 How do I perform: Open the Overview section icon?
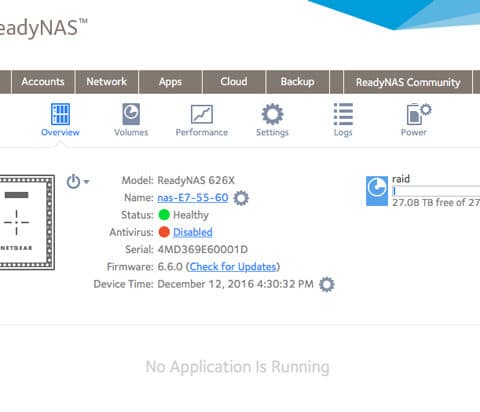pos(60,114)
